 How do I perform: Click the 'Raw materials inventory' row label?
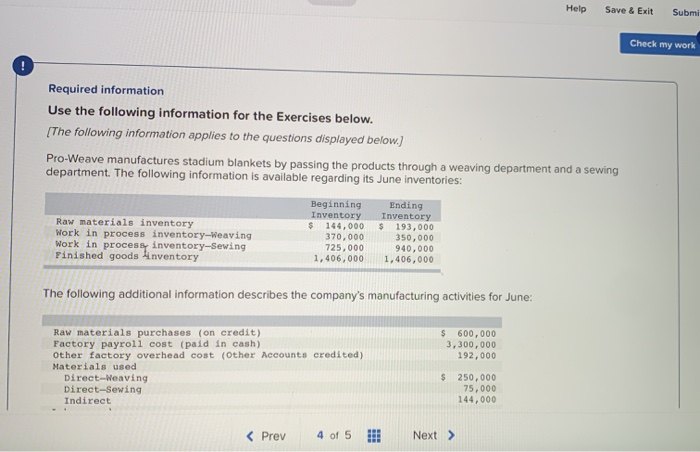[125, 222]
